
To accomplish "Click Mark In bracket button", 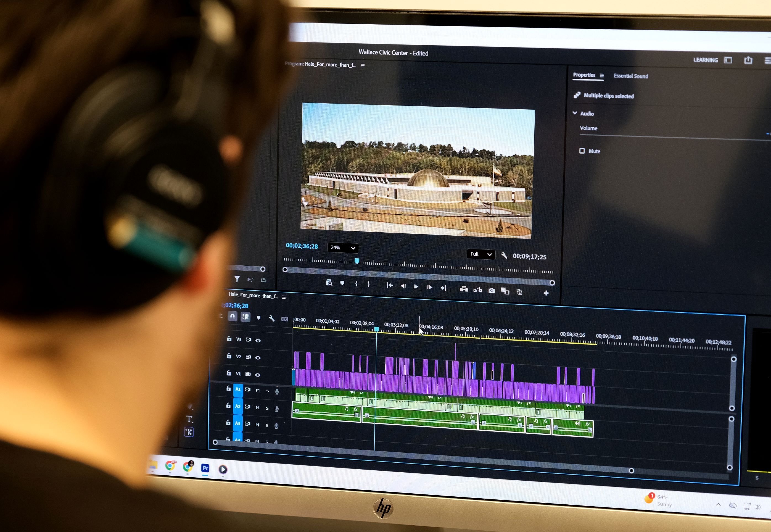I will [356, 284].
